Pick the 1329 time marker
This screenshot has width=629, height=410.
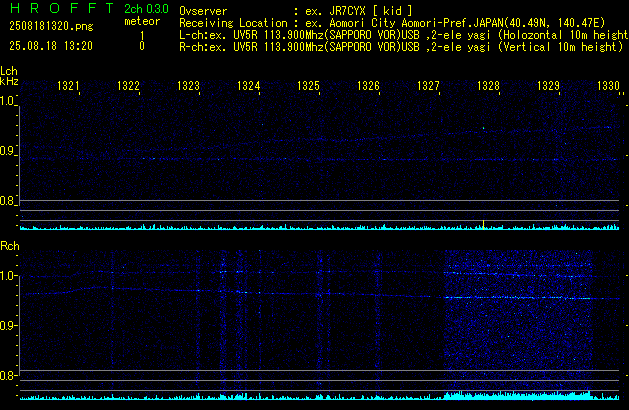click(x=548, y=86)
